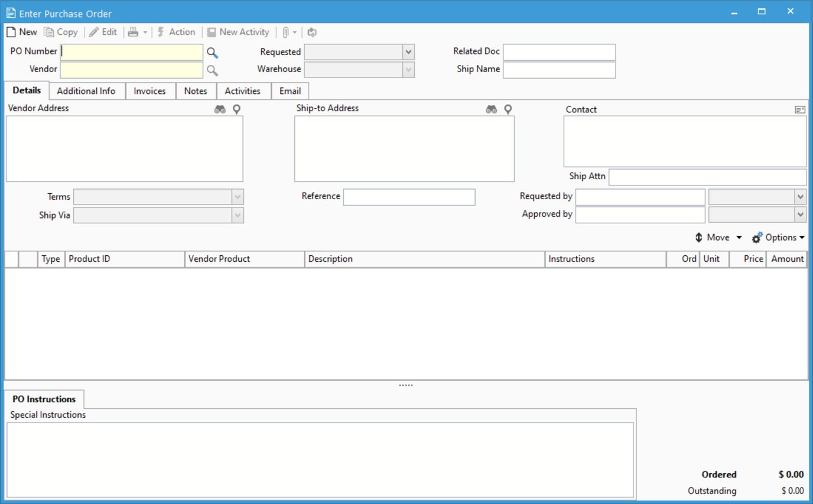Open the Options gear icon
Image resolution: width=813 pixels, height=504 pixels.
pos(756,237)
